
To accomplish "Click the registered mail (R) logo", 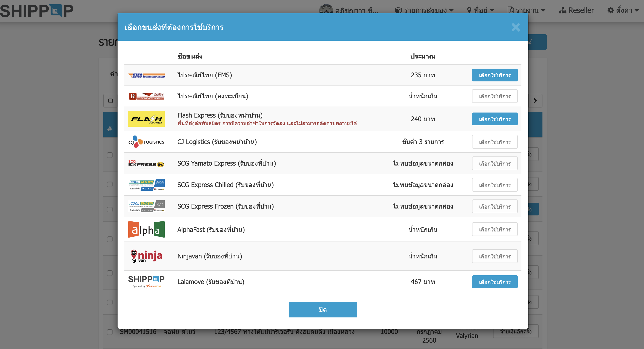I will click(x=146, y=96).
